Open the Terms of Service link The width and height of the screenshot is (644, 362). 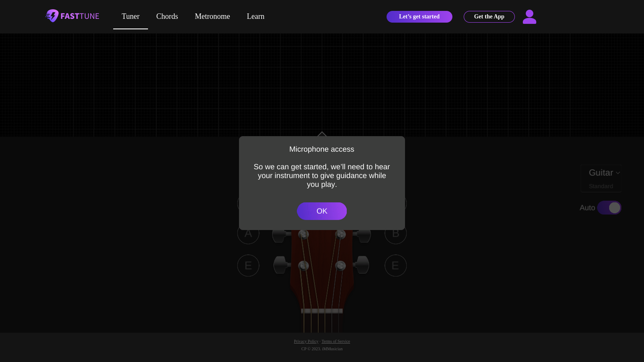[335, 341]
